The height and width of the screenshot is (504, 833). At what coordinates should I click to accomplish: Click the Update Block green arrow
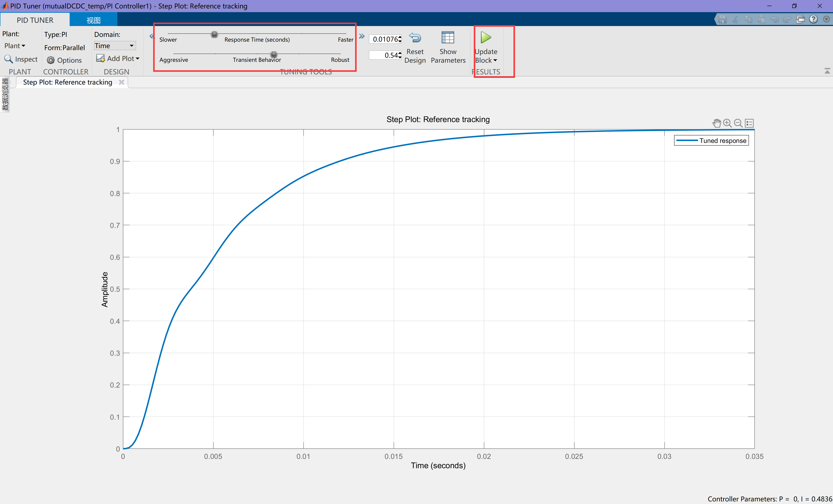[x=485, y=38]
